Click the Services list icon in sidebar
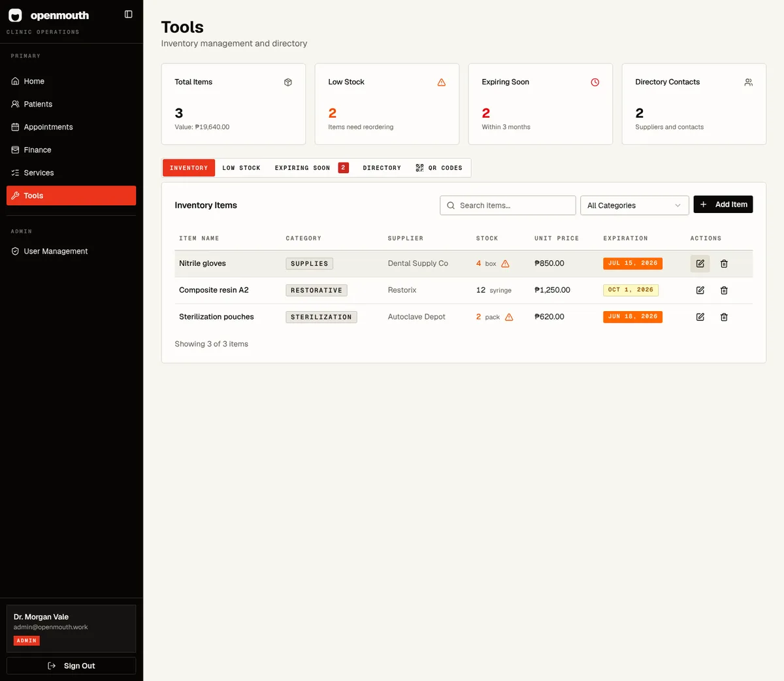 point(15,173)
